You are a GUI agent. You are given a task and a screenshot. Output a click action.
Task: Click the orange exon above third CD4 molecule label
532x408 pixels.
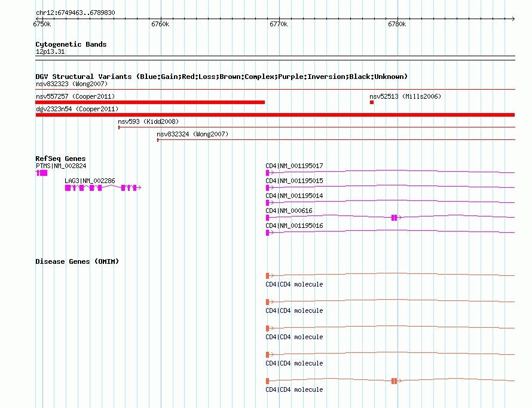pyautogui.click(x=267, y=328)
